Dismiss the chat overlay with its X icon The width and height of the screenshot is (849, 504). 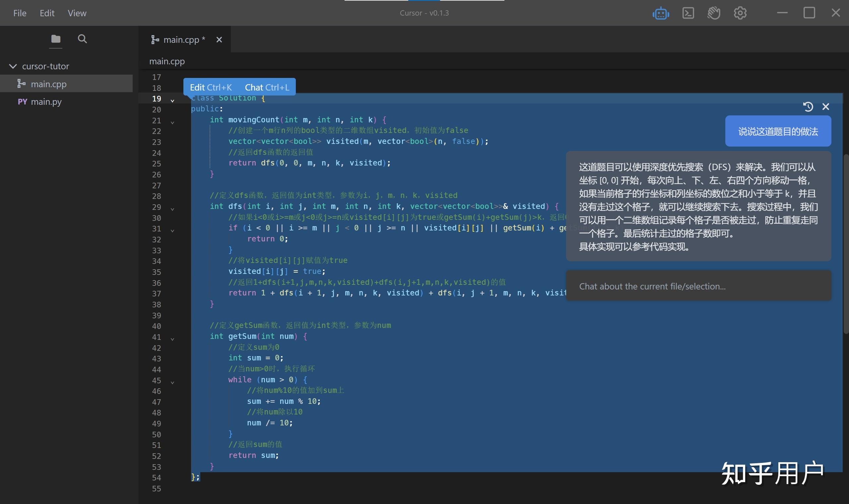click(x=826, y=107)
